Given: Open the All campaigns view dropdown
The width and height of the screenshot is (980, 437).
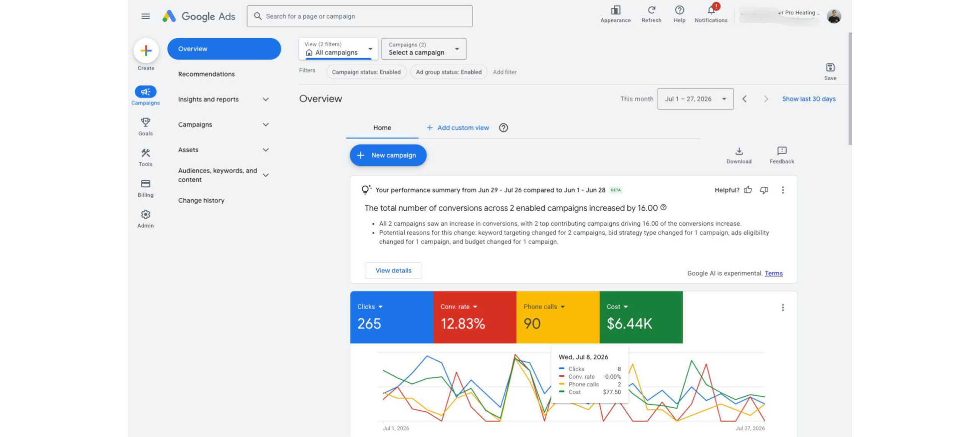Looking at the screenshot, I should point(338,49).
